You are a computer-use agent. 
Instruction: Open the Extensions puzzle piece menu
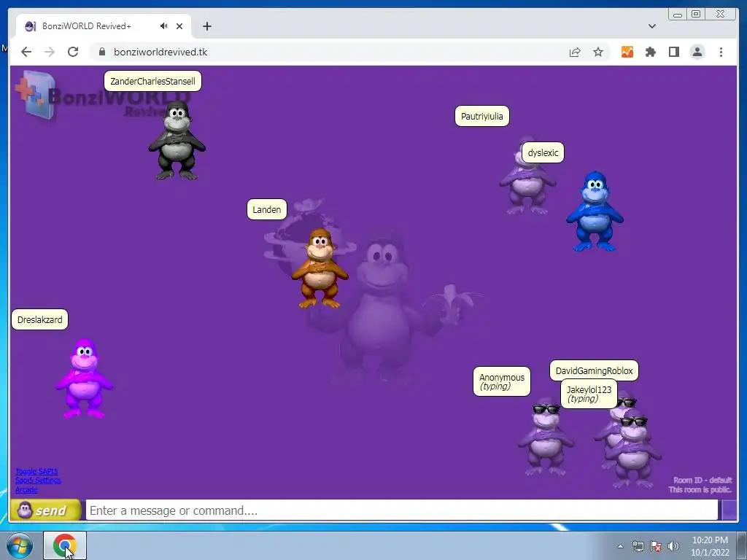click(x=651, y=52)
